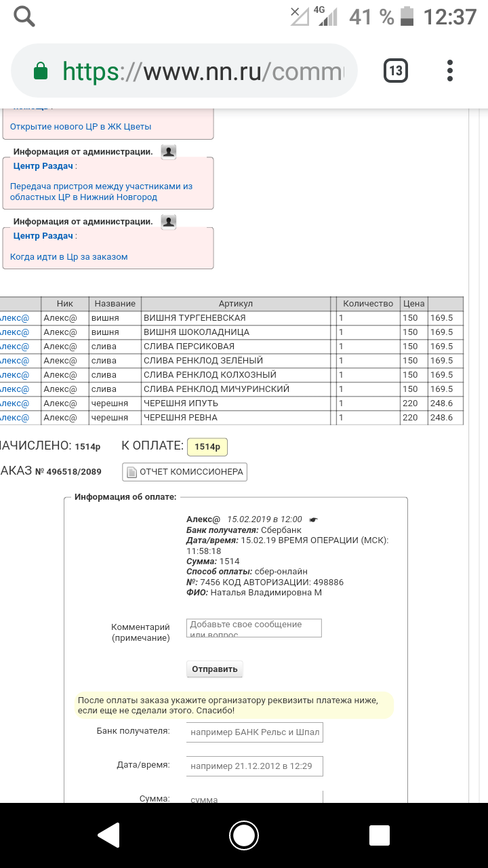
Task: Click user icon beside first admin info heading
Action: click(x=169, y=152)
